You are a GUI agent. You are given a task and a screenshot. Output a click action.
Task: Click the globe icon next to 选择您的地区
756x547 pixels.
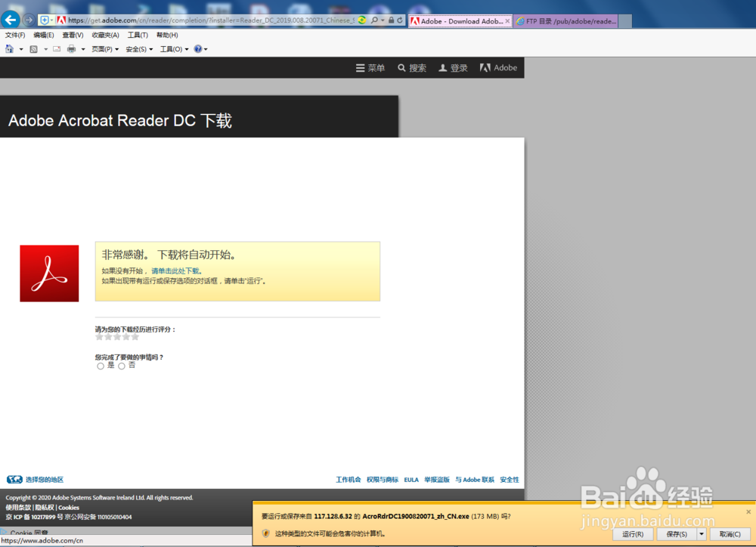click(13, 479)
